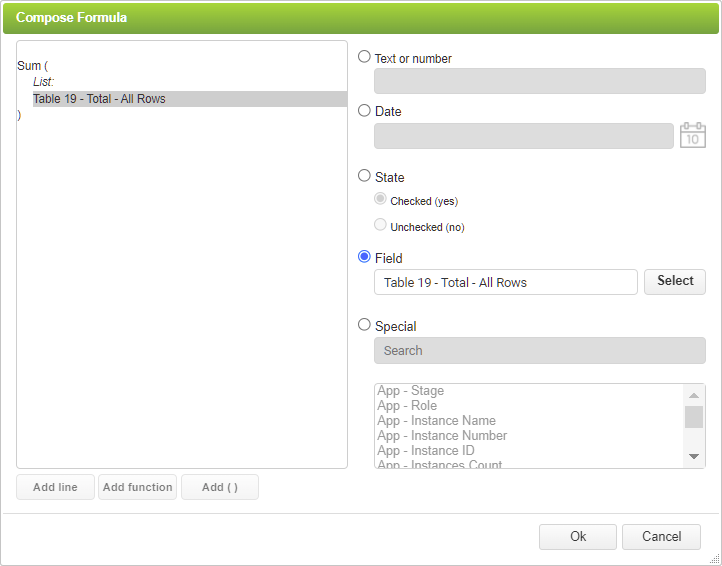Click the closing parenthesis formula line

click(19, 115)
